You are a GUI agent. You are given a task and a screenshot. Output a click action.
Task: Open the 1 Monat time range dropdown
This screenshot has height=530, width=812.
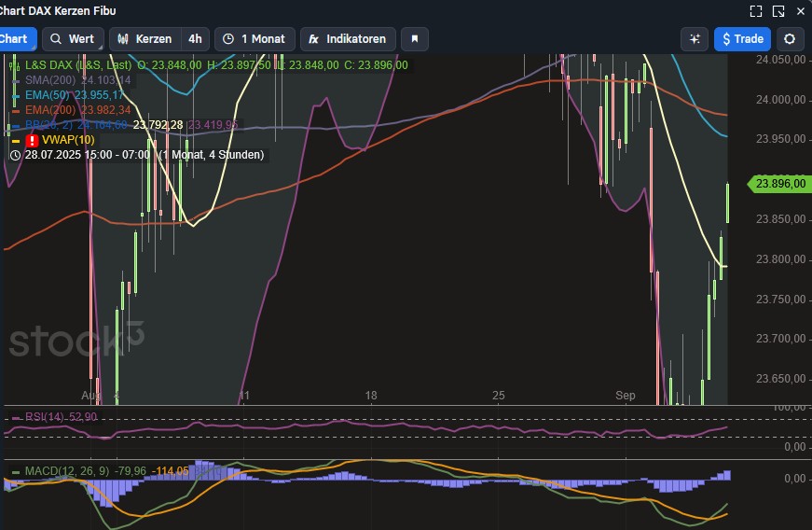pos(255,39)
